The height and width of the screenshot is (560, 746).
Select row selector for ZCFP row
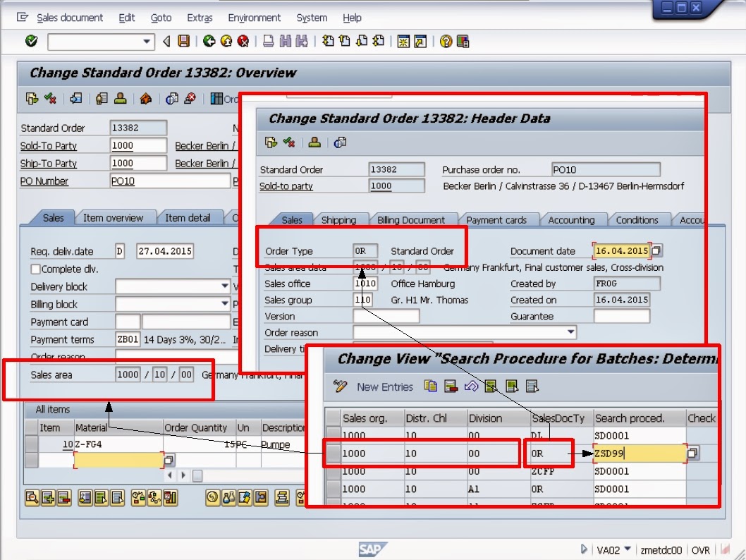pos(334,471)
